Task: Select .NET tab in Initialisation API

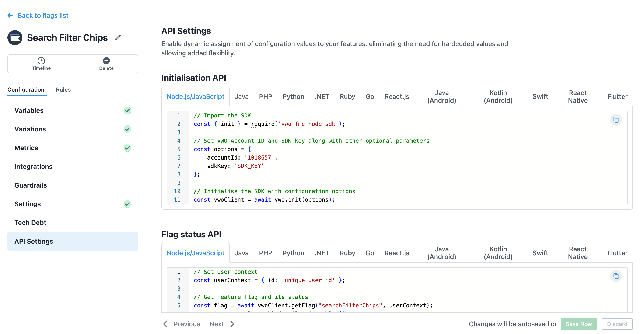Action: click(322, 96)
